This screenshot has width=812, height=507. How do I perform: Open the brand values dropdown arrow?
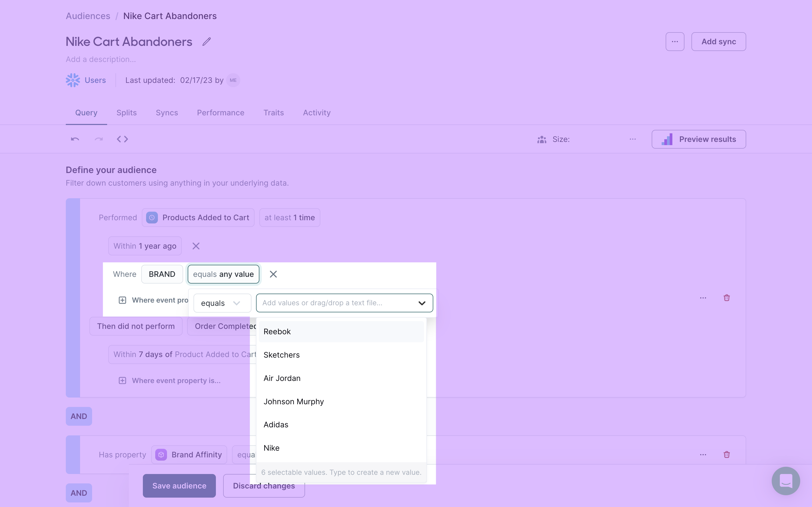(x=422, y=303)
